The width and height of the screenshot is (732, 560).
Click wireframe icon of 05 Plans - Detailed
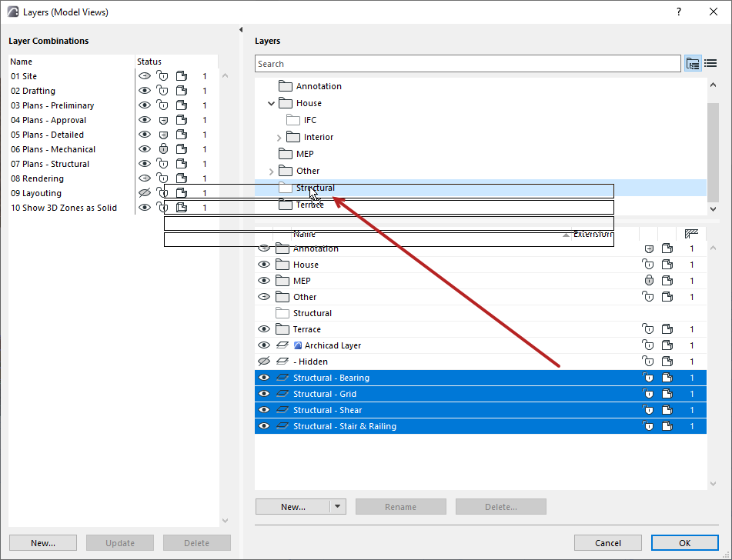[182, 135]
